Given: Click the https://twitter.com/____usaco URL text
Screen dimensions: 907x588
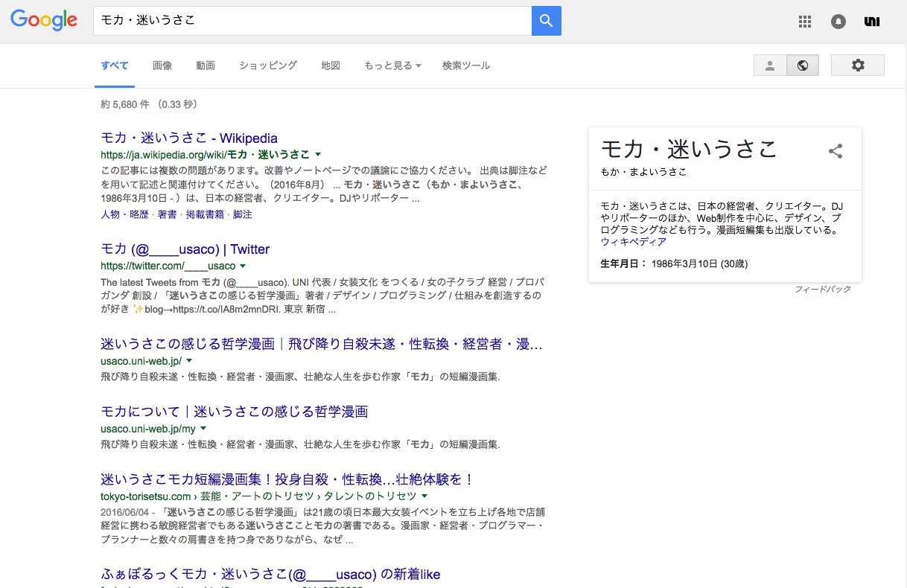Looking at the screenshot, I should 168,266.
